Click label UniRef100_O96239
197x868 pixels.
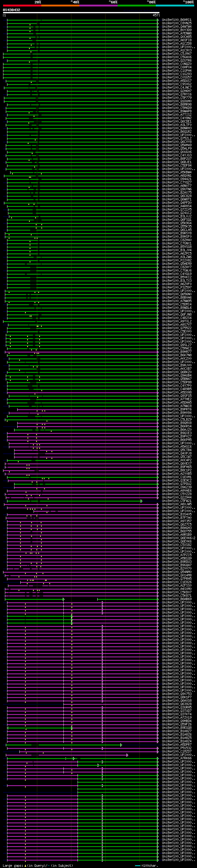coord(177,487)
